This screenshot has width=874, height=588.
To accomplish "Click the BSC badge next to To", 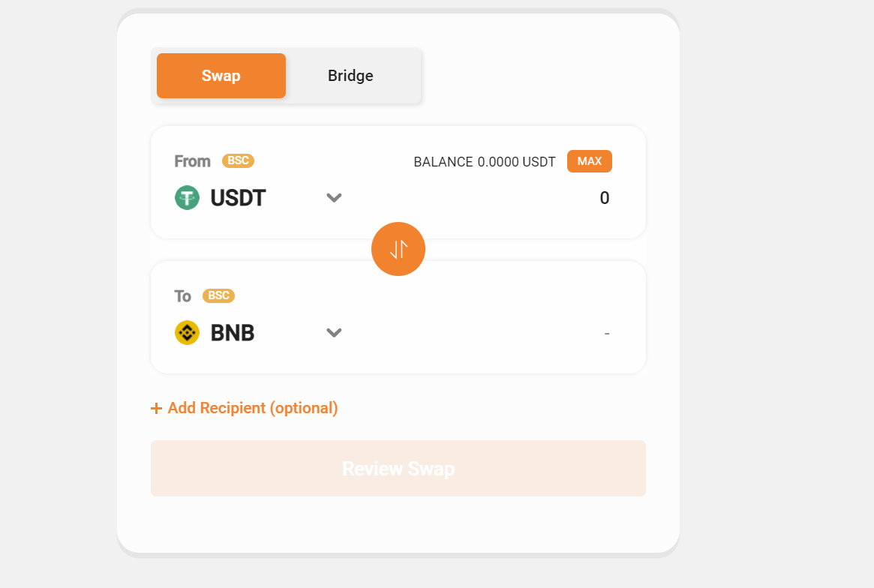I will [x=218, y=295].
